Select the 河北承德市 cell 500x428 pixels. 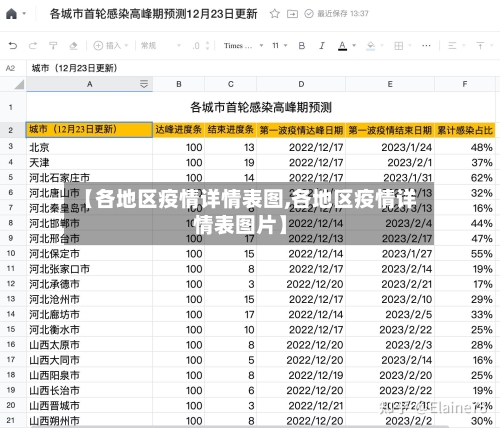[89, 284]
